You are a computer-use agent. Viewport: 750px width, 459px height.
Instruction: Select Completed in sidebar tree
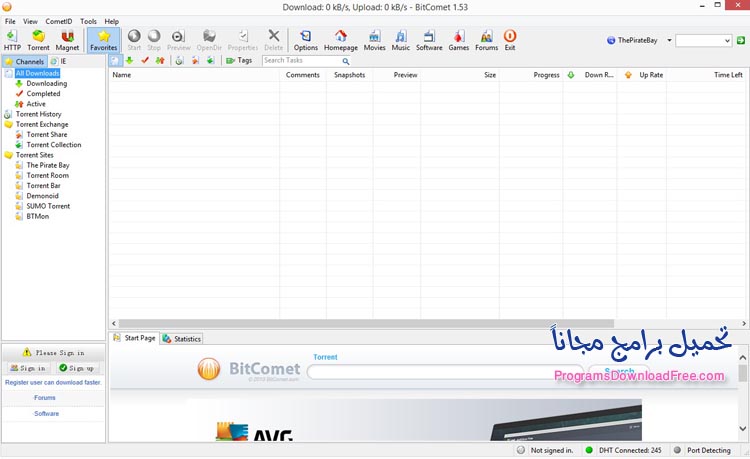coord(43,94)
